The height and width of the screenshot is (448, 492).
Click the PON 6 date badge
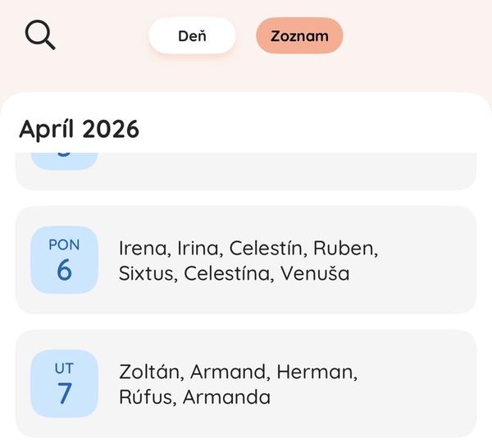click(x=64, y=260)
